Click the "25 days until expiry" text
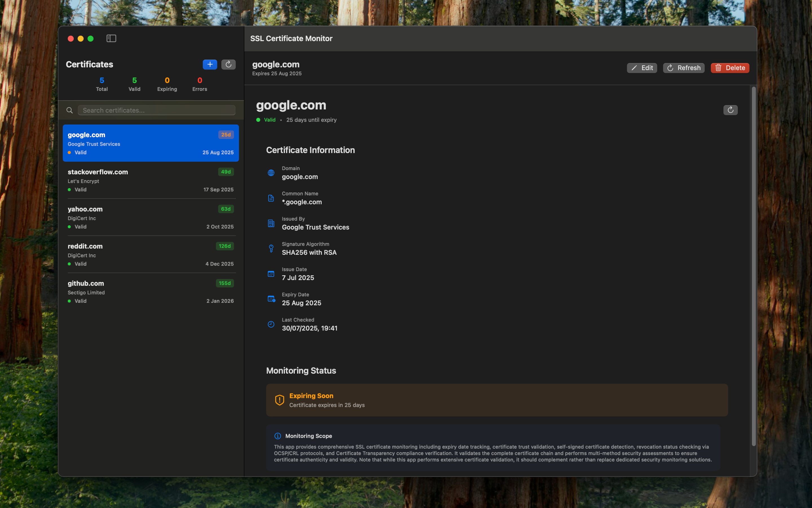 [x=311, y=120]
